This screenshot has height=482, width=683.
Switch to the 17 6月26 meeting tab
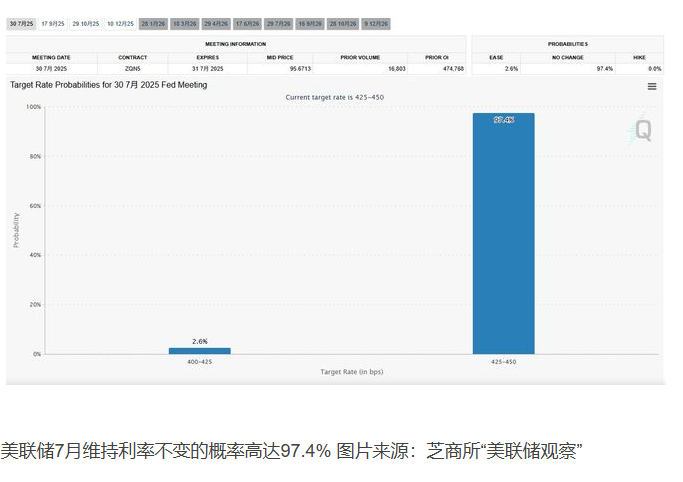[x=246, y=23]
